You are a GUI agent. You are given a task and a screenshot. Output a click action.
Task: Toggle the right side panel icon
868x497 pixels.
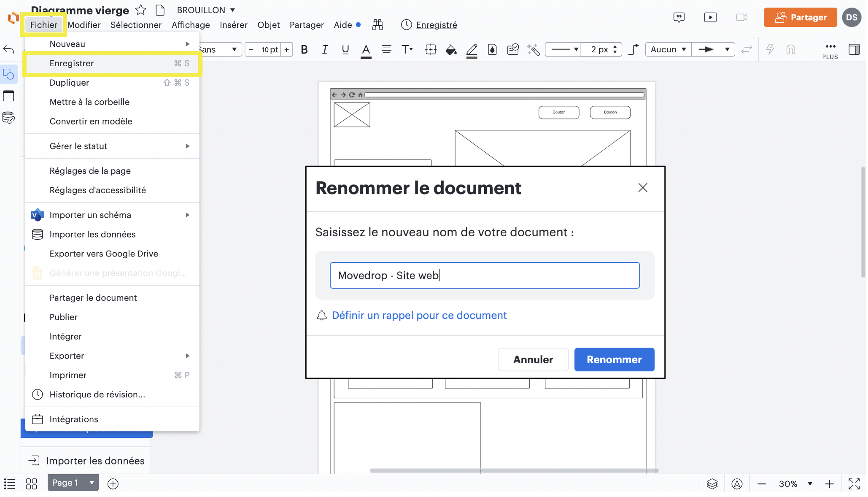(x=854, y=49)
